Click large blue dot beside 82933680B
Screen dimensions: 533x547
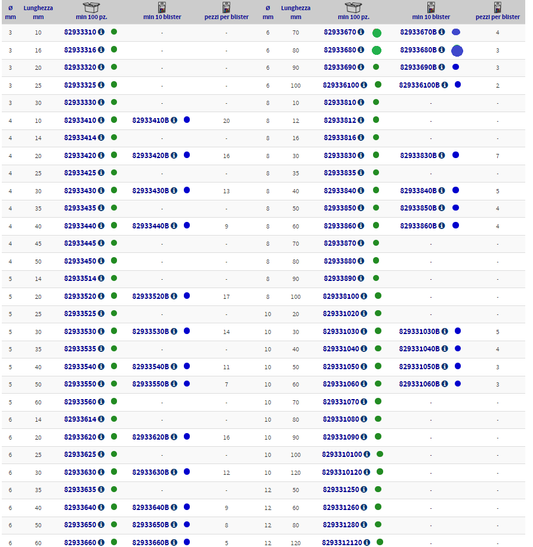coord(457,51)
